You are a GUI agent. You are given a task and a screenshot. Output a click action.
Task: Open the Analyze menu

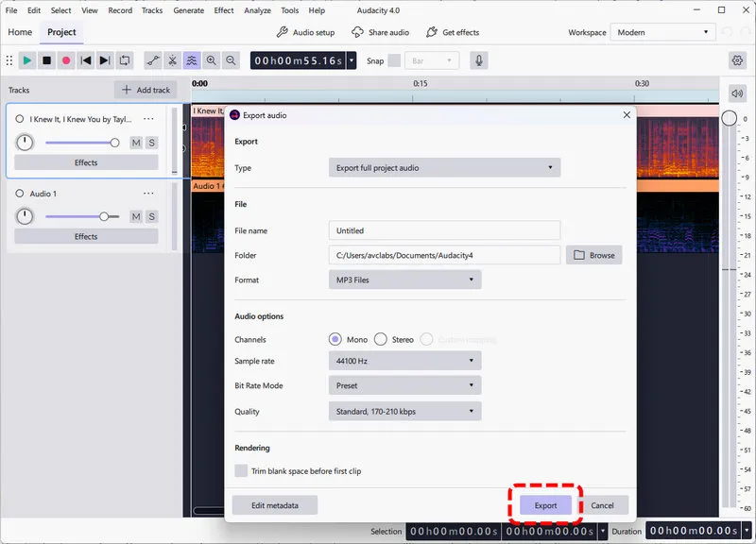(x=257, y=10)
